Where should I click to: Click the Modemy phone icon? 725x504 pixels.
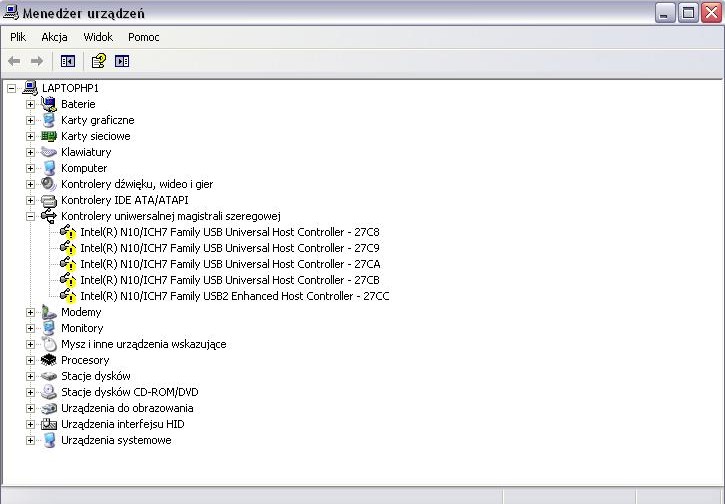click(49, 312)
